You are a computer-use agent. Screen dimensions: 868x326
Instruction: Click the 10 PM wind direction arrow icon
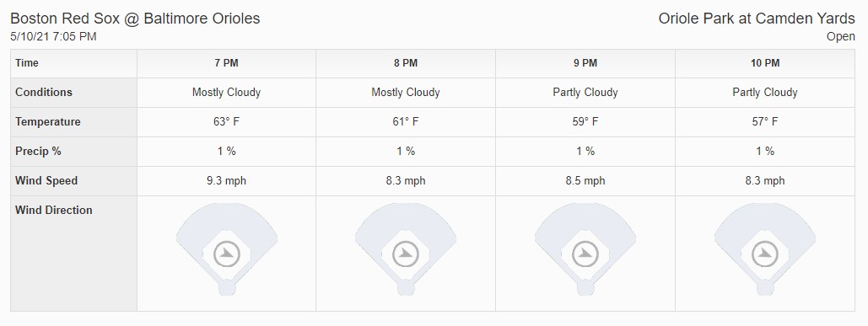(765, 254)
